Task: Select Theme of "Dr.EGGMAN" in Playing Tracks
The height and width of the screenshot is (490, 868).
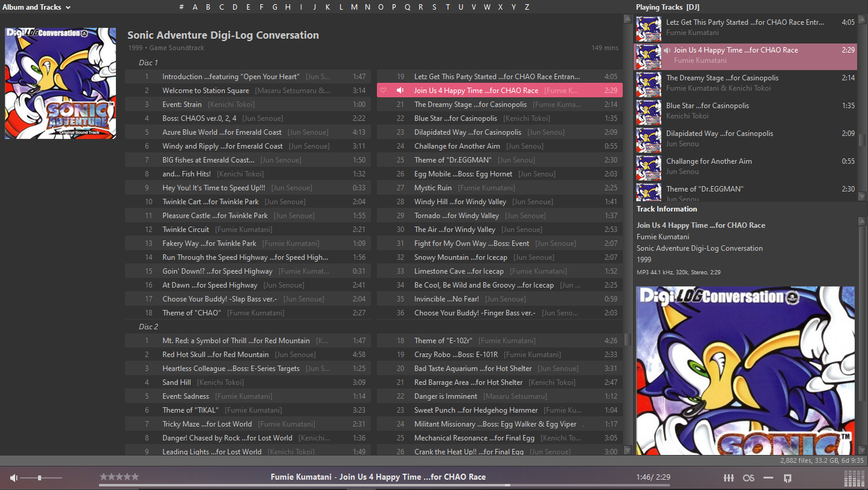Action: point(745,192)
